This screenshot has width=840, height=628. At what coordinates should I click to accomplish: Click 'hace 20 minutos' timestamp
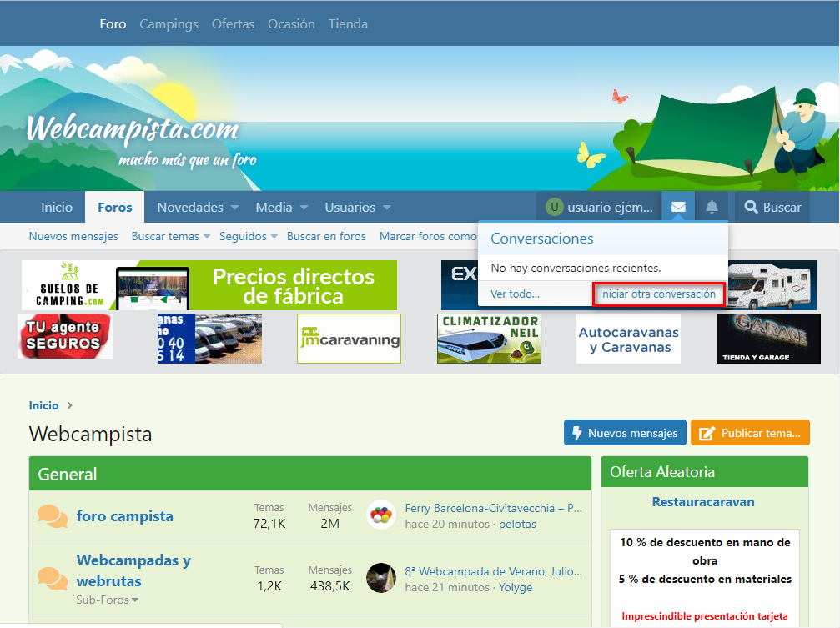coord(447,524)
